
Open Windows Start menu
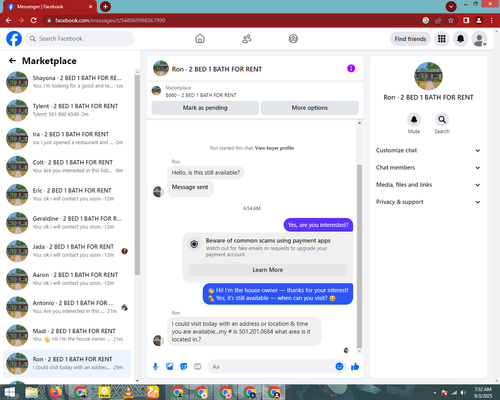[9, 392]
